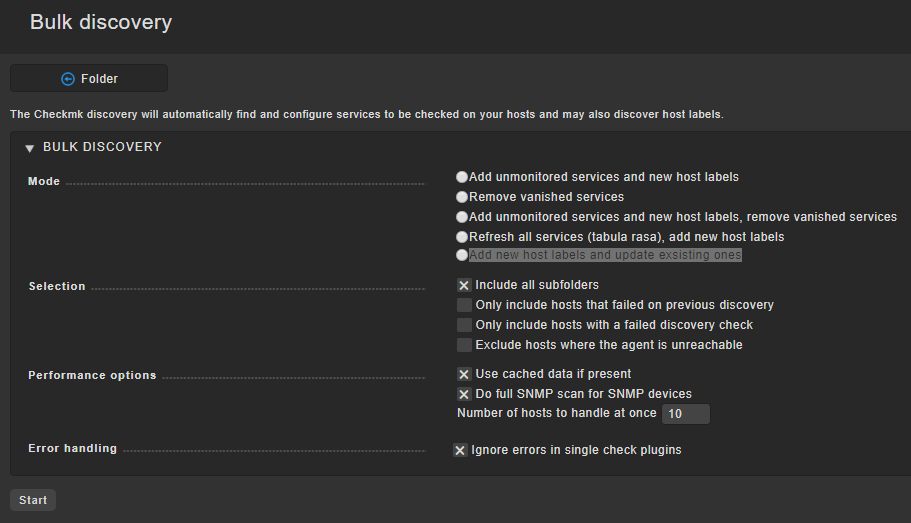Choose add services and remove vanished services option

tap(462, 217)
